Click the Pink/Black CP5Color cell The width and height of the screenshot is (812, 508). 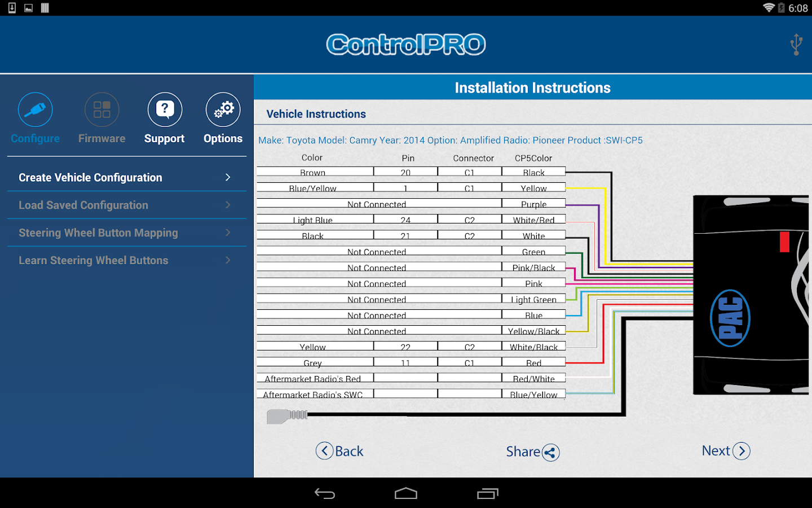(533, 266)
